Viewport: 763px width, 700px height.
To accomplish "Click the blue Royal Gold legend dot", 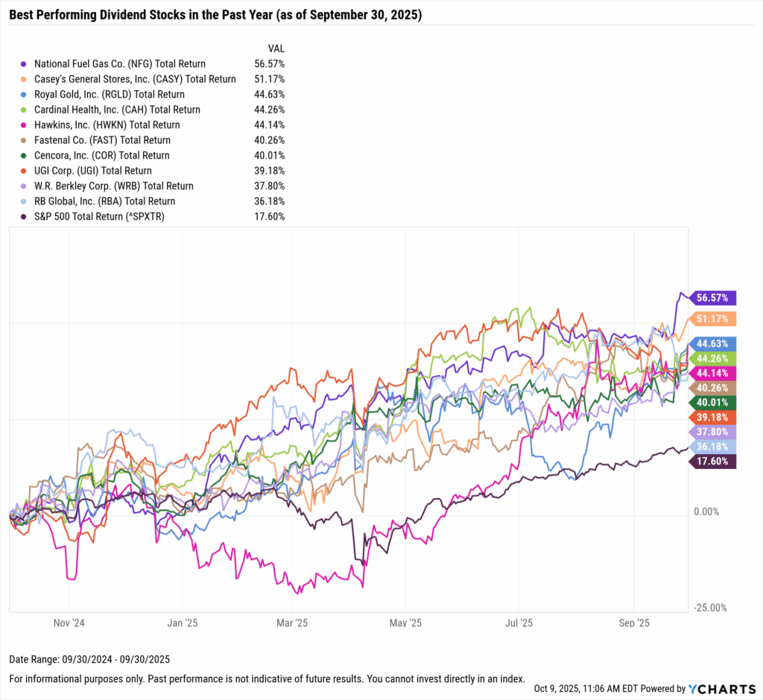I will tap(25, 95).
